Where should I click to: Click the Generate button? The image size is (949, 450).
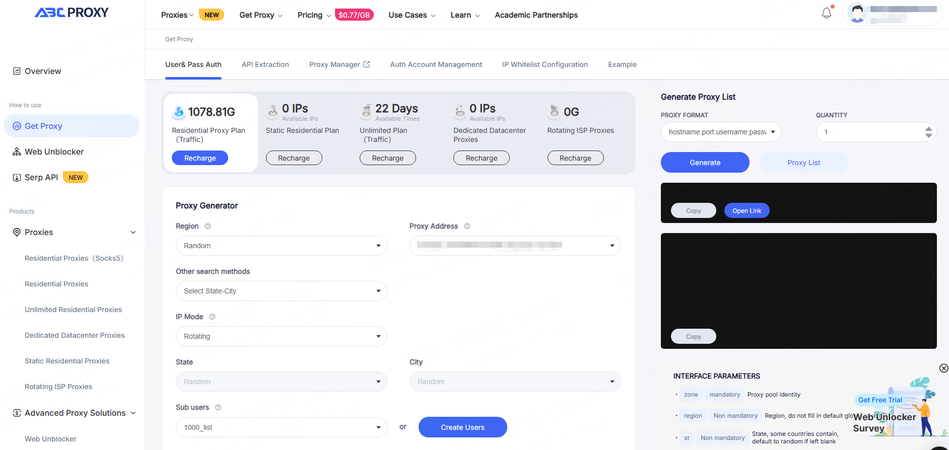tap(705, 162)
